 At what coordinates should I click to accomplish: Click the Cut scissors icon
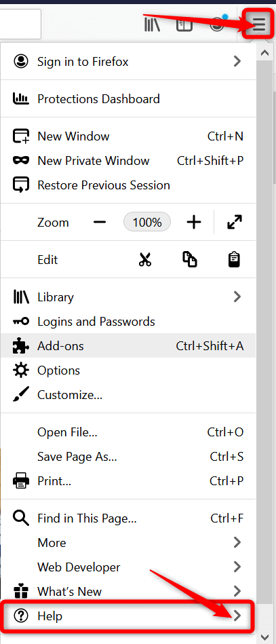[145, 260]
